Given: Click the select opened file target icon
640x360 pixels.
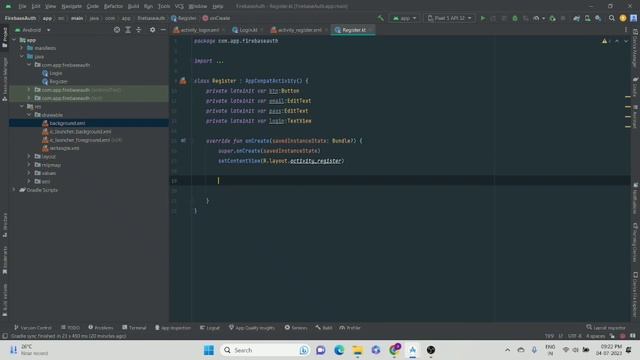Looking at the screenshot, I should [x=117, y=30].
